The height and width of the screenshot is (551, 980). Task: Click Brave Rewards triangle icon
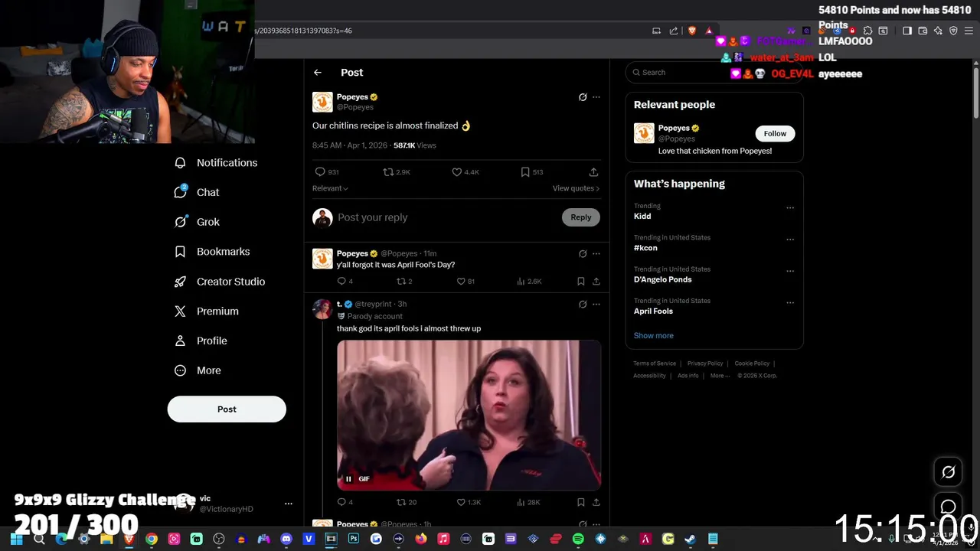point(709,31)
